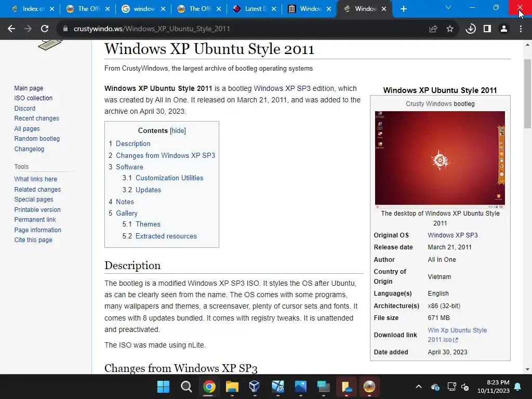Open the Related changes link

(37, 189)
